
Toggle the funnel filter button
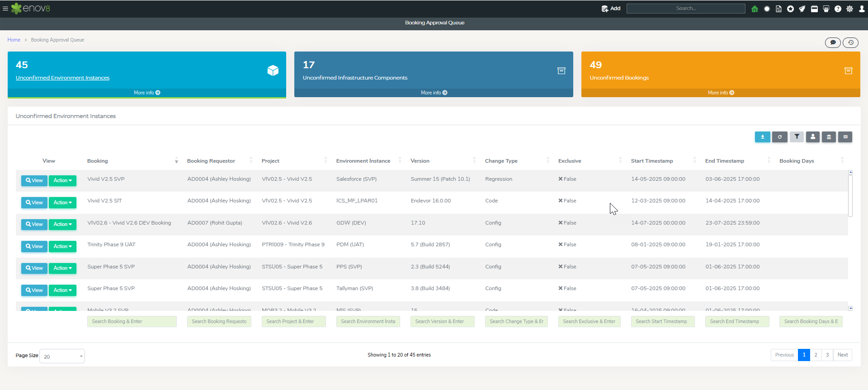click(797, 137)
